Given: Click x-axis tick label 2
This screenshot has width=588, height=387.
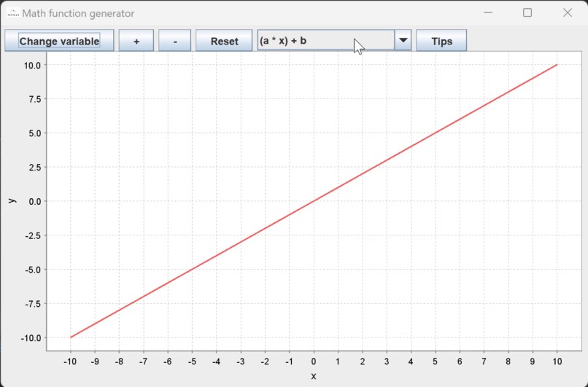Looking at the screenshot, I should (x=363, y=361).
